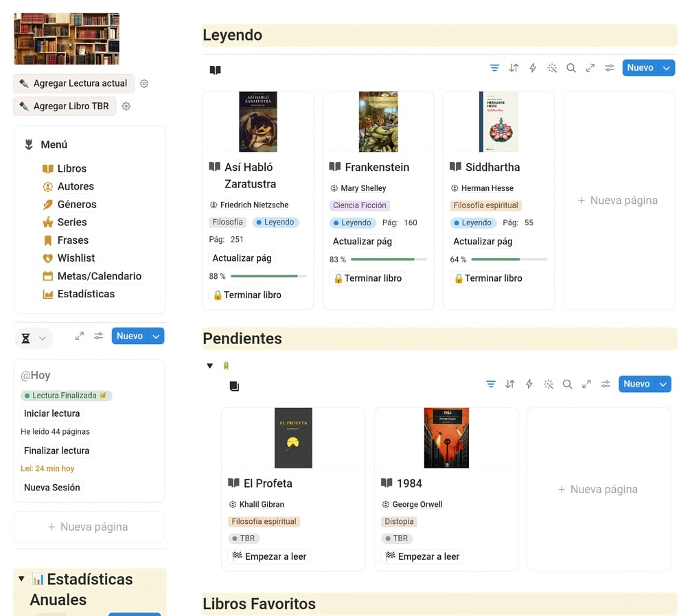Click search magnifier in Pendientes toolbar
The height and width of the screenshot is (616, 690).
[x=567, y=384]
